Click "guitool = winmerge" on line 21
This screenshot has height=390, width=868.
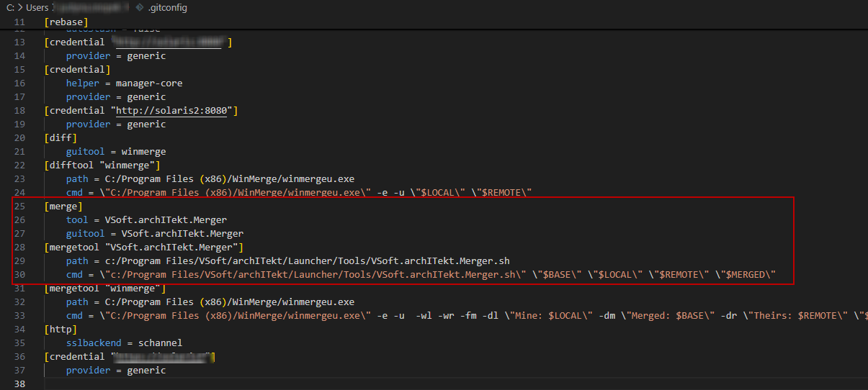click(x=116, y=151)
